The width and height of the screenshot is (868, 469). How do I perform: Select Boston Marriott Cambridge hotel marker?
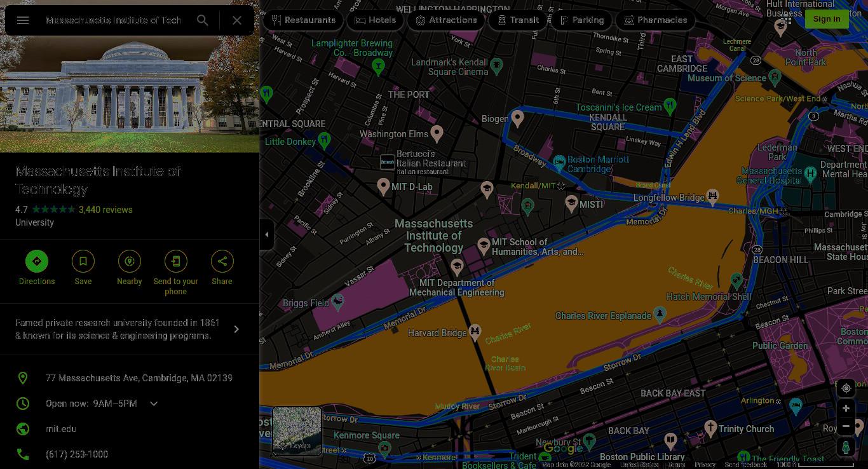tap(559, 163)
